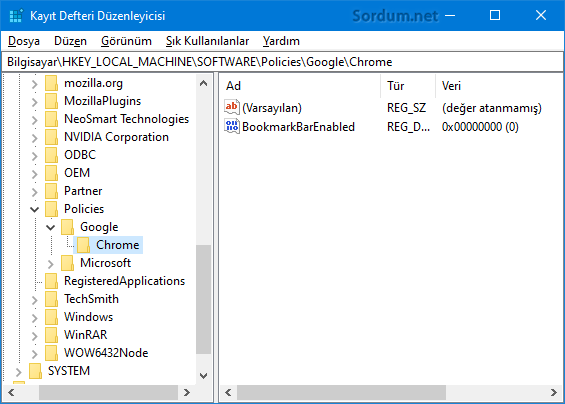Select the RegisteredApplications key label
This screenshot has width=565, height=404.
coord(124,281)
